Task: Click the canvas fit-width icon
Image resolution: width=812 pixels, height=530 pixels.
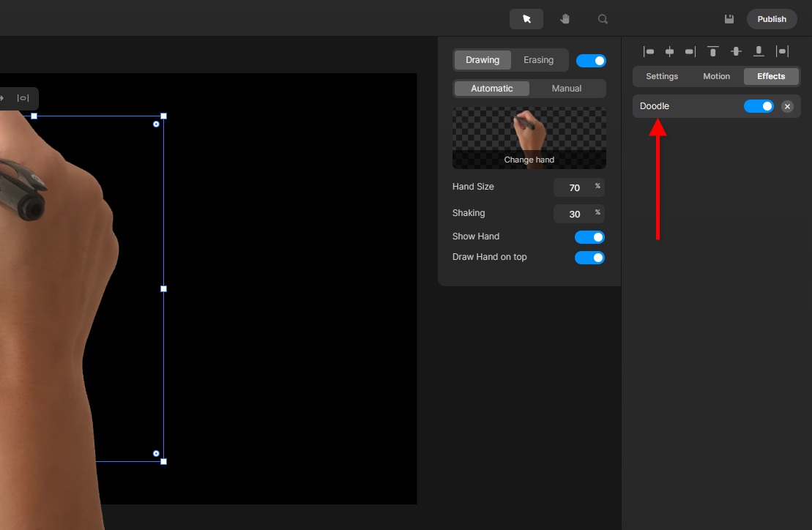Action: (x=23, y=98)
